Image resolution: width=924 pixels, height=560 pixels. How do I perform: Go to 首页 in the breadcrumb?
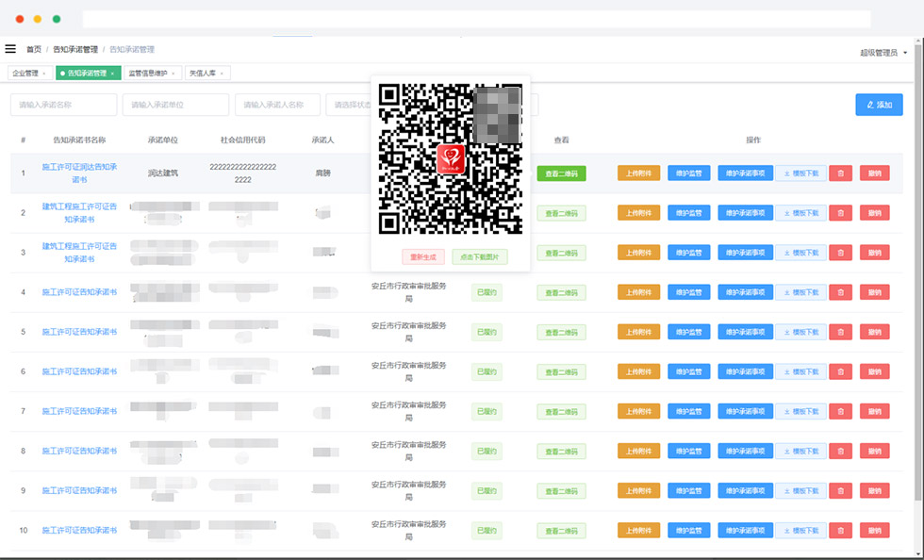34,50
